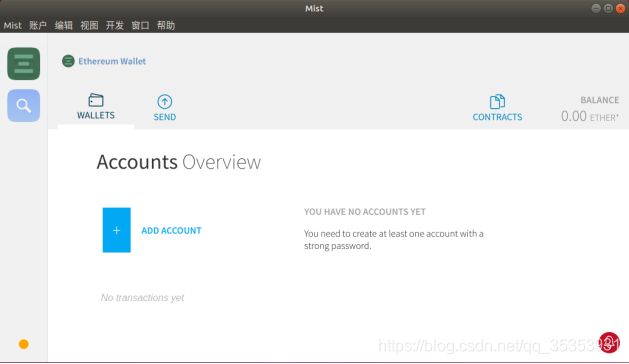629x364 pixels.
Task: Open the 开发 menu
Action: pyautogui.click(x=115, y=25)
